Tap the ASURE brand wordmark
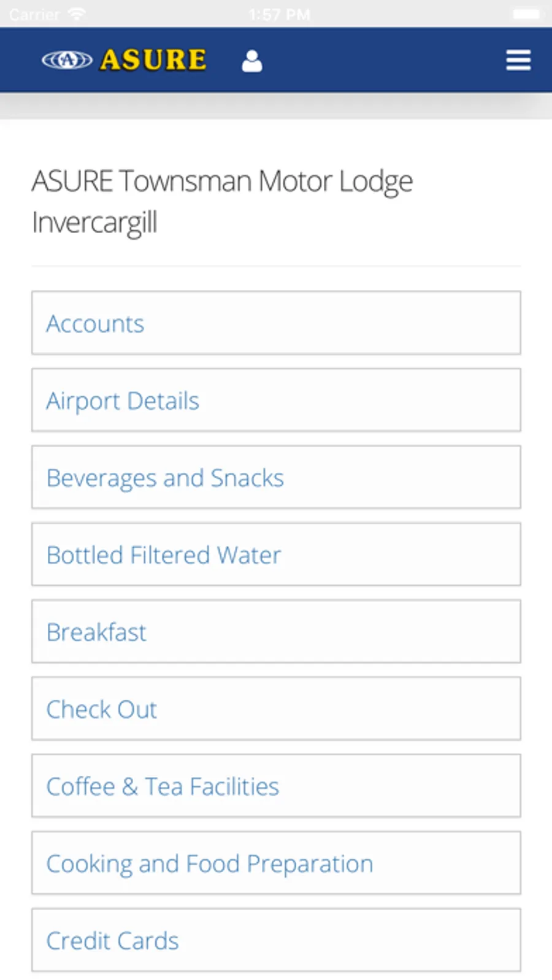This screenshot has height=980, width=552. click(x=153, y=60)
